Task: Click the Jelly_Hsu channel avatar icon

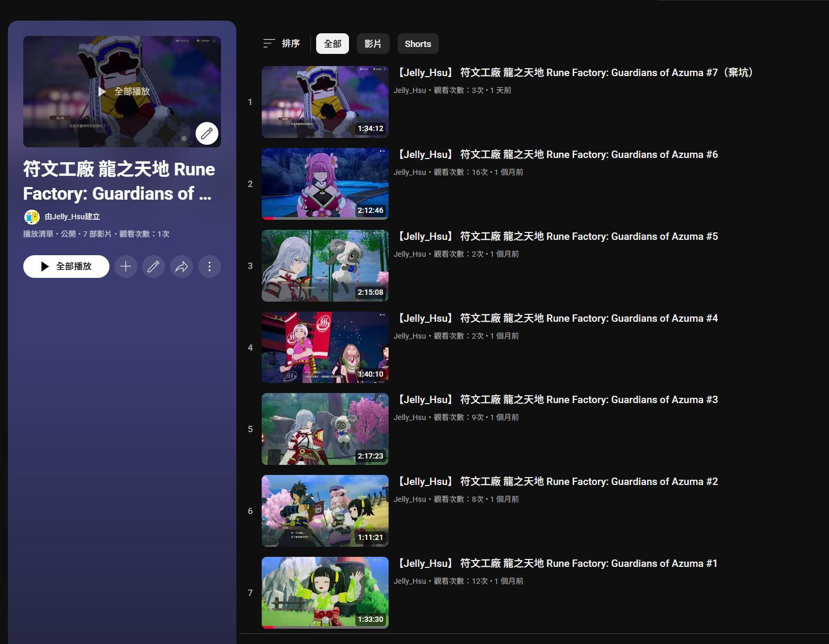Action: coord(32,217)
